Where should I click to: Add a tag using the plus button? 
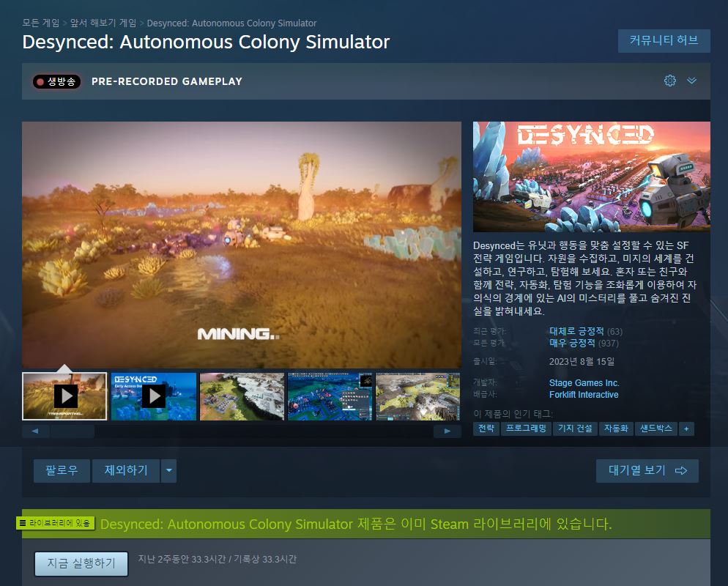coord(686,429)
